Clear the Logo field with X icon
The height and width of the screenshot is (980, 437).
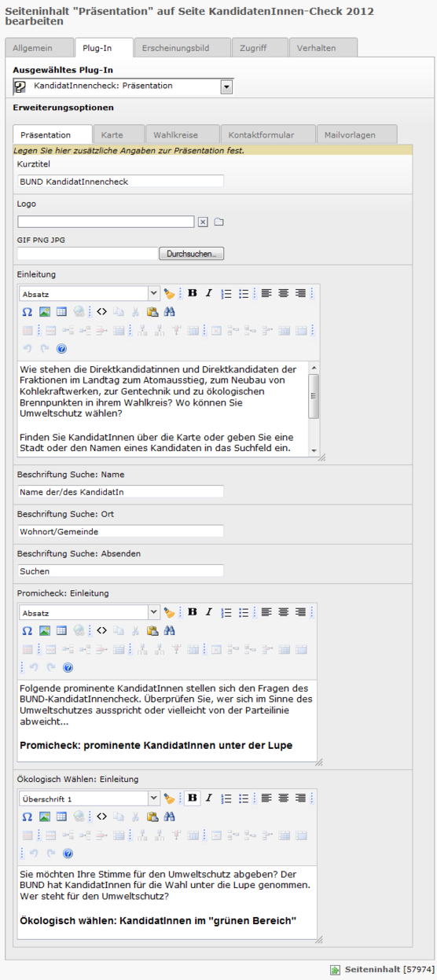(203, 222)
